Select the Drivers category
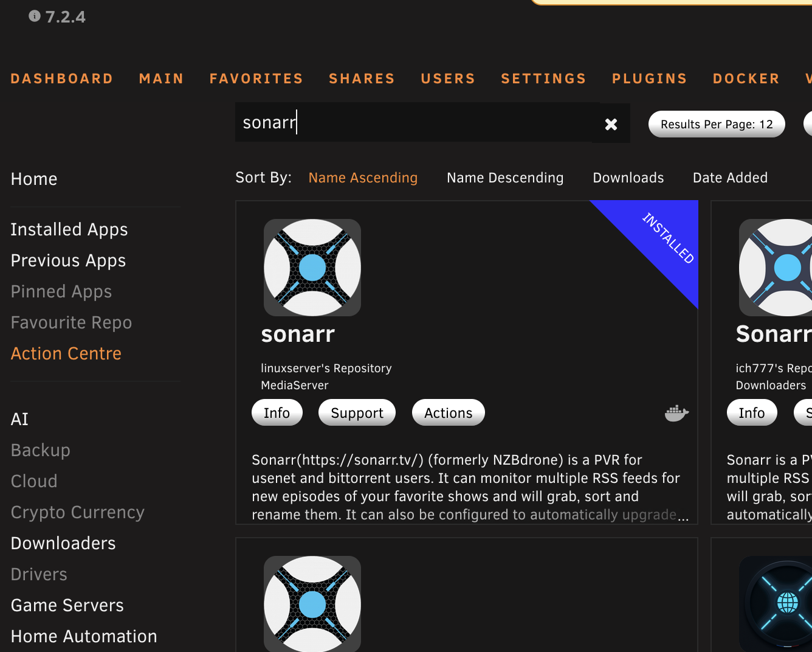 [x=39, y=574]
